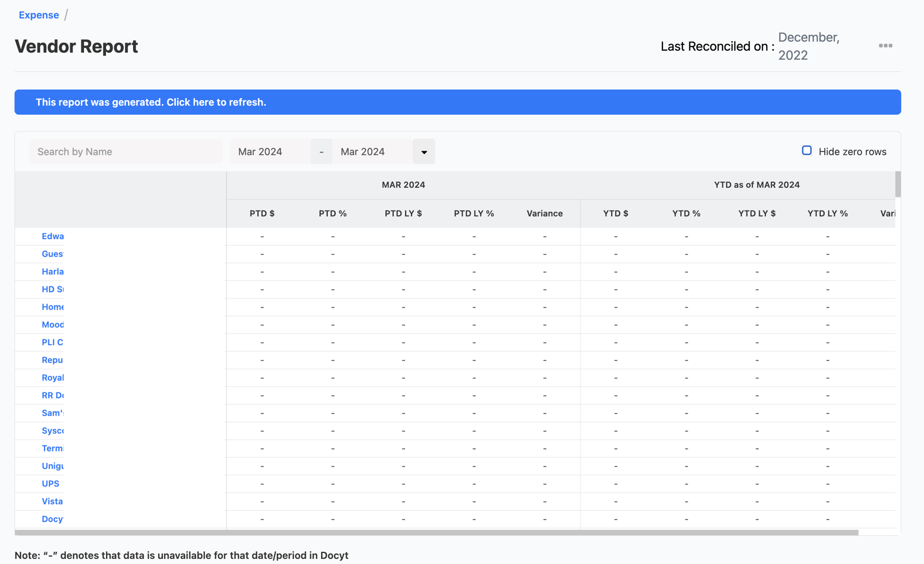Click the PTD LY $ column header
Image resolution: width=924 pixels, height=564 pixels.
point(404,214)
